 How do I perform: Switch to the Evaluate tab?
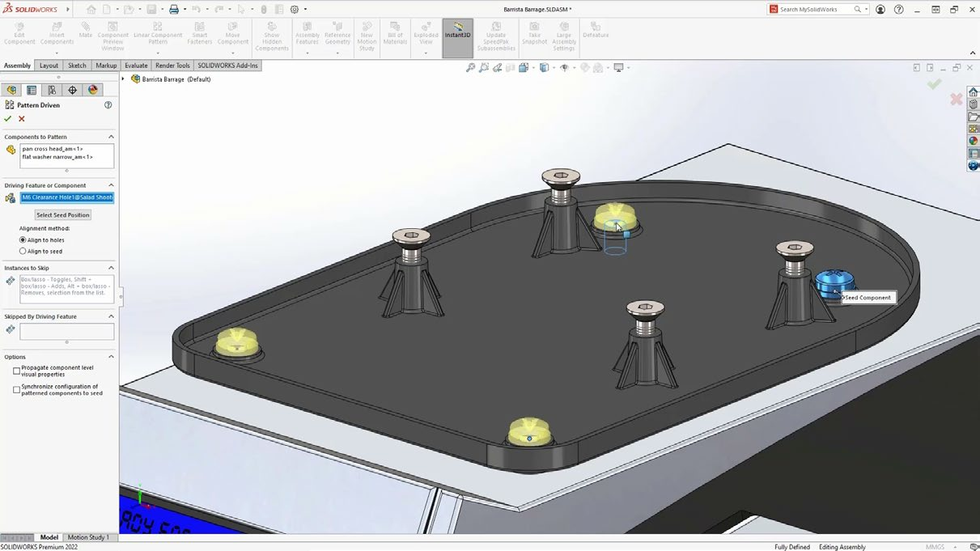pyautogui.click(x=136, y=66)
